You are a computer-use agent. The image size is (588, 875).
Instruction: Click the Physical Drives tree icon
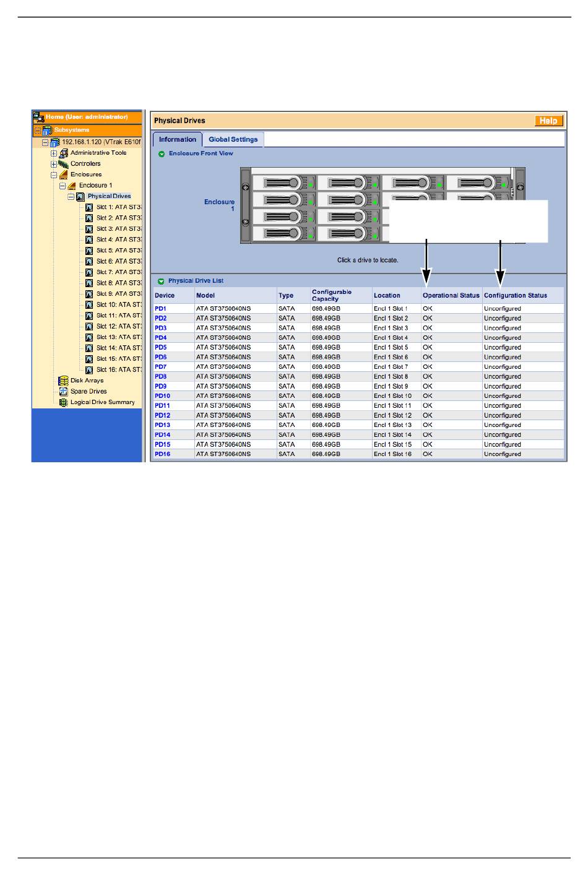[x=80, y=197]
